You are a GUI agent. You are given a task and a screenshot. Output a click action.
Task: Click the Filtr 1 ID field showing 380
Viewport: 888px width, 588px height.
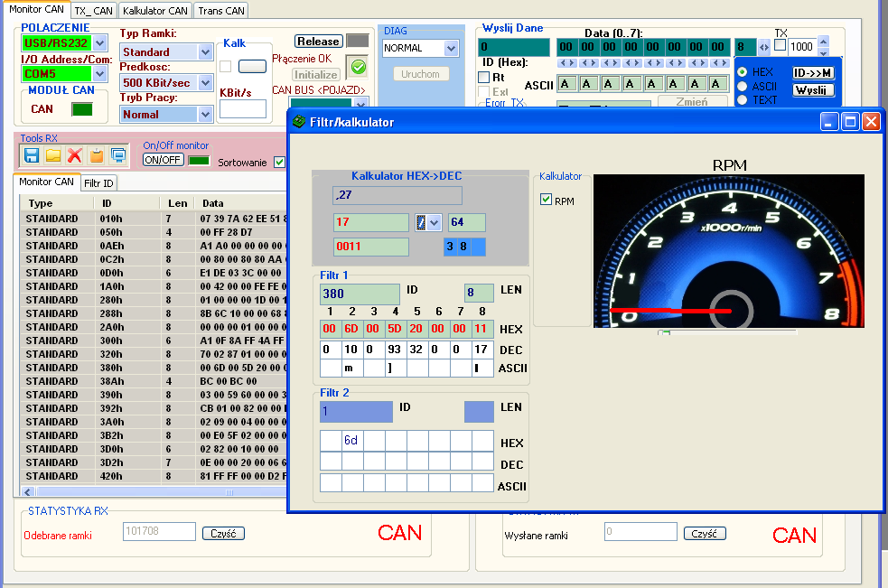tap(360, 294)
